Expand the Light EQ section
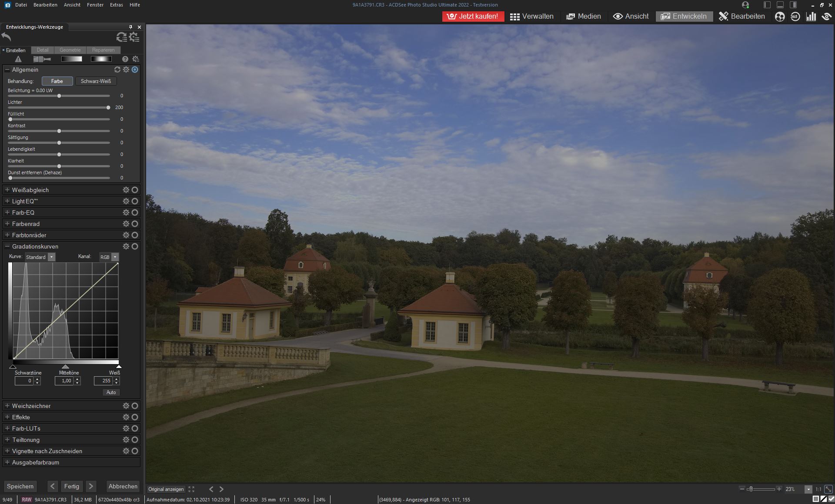This screenshot has height=504, width=835. coord(7,201)
